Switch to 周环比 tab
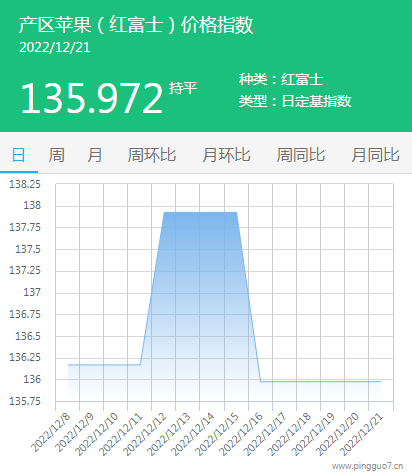Viewport: 412px width, 476px height. click(x=152, y=155)
